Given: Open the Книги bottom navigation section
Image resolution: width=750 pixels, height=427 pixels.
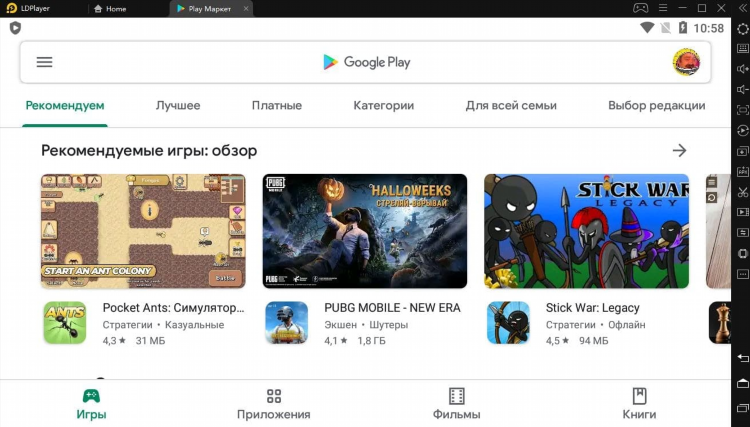Looking at the screenshot, I should (x=639, y=404).
